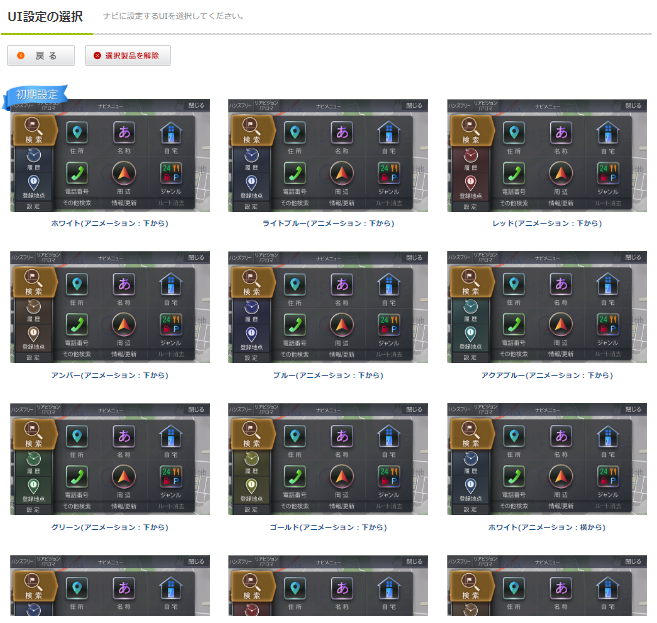657x623 pixels.
Task: Click the 選択製品を解除 button
Action: [x=128, y=56]
